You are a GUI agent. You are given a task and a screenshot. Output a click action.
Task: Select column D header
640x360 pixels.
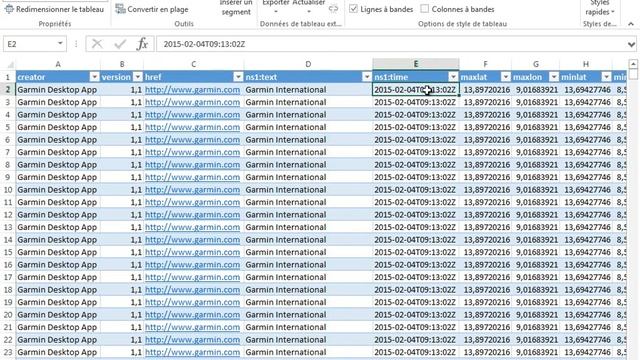(308, 64)
